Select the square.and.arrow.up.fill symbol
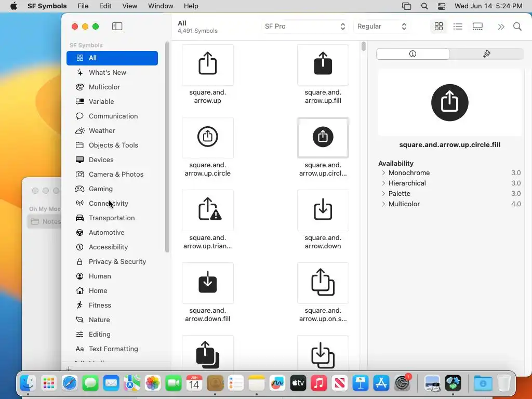Screen dimensions: 532x399 [323, 65]
